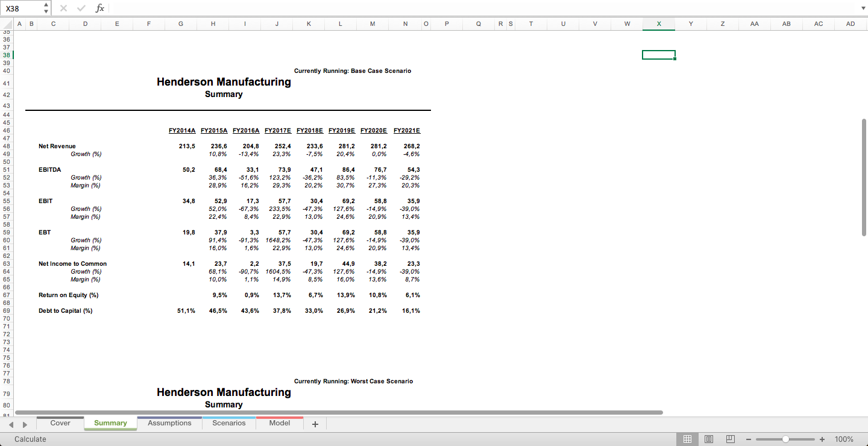Click the Name Box stepper arrows
868x446 pixels.
46,8
